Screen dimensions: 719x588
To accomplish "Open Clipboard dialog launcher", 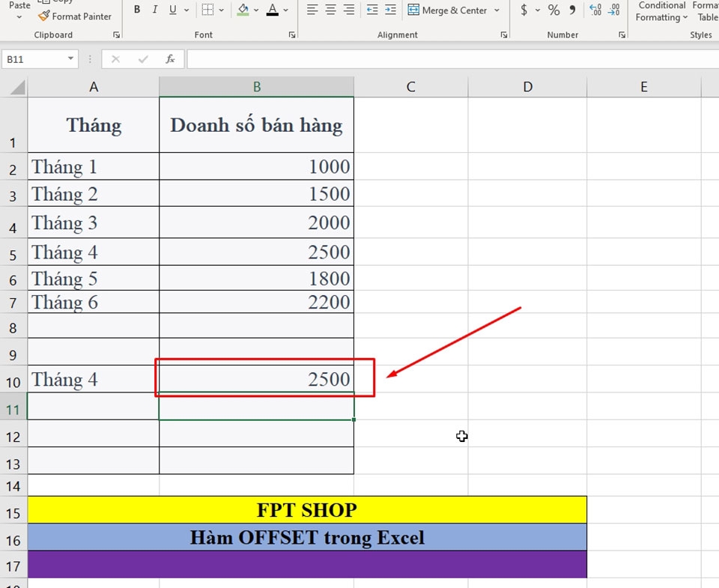I will click(x=117, y=35).
